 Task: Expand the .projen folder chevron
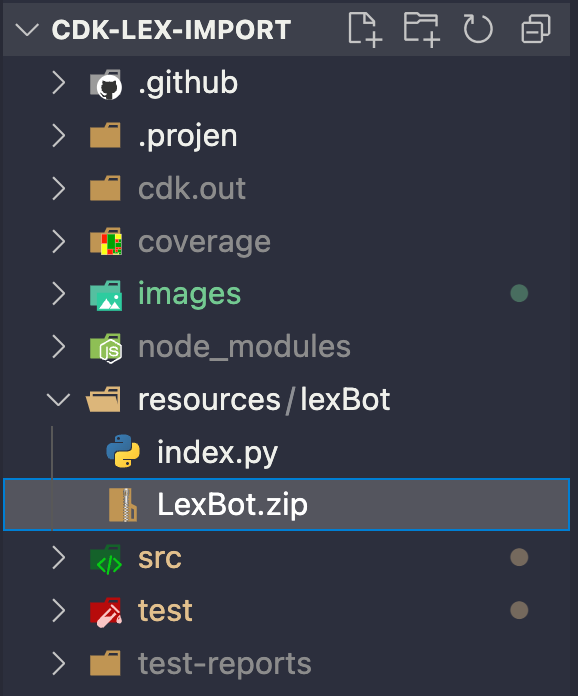pos(59,136)
